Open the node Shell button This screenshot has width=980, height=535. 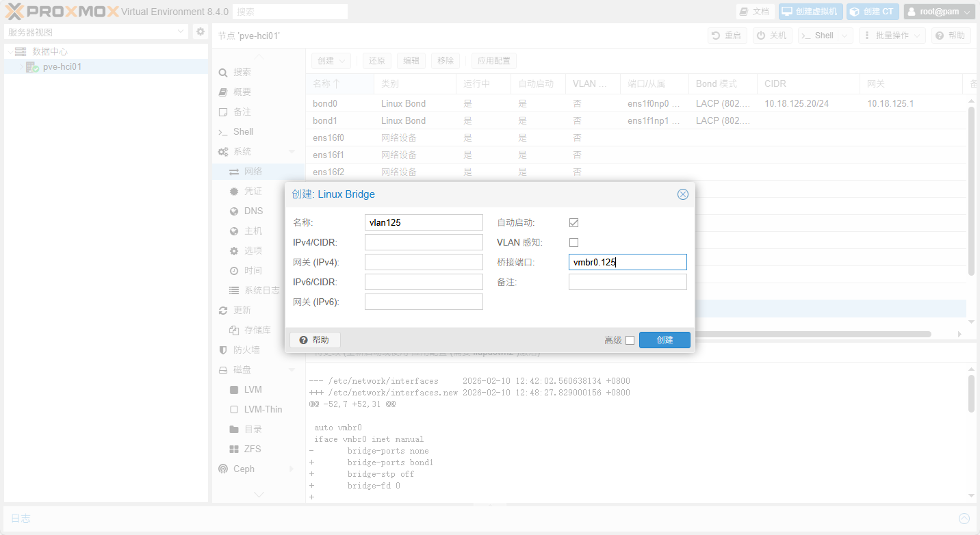coord(818,36)
